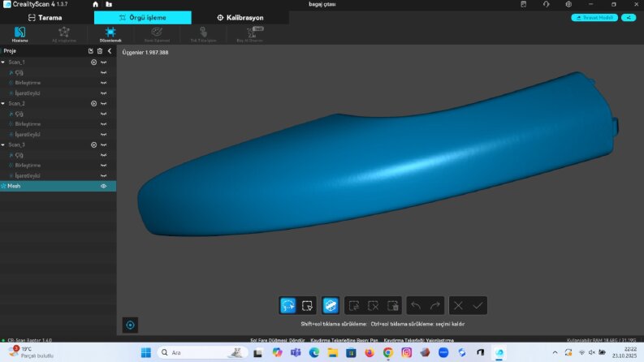Collapse the Scan_1 tree node
The height and width of the screenshot is (362, 644).
(x=3, y=62)
